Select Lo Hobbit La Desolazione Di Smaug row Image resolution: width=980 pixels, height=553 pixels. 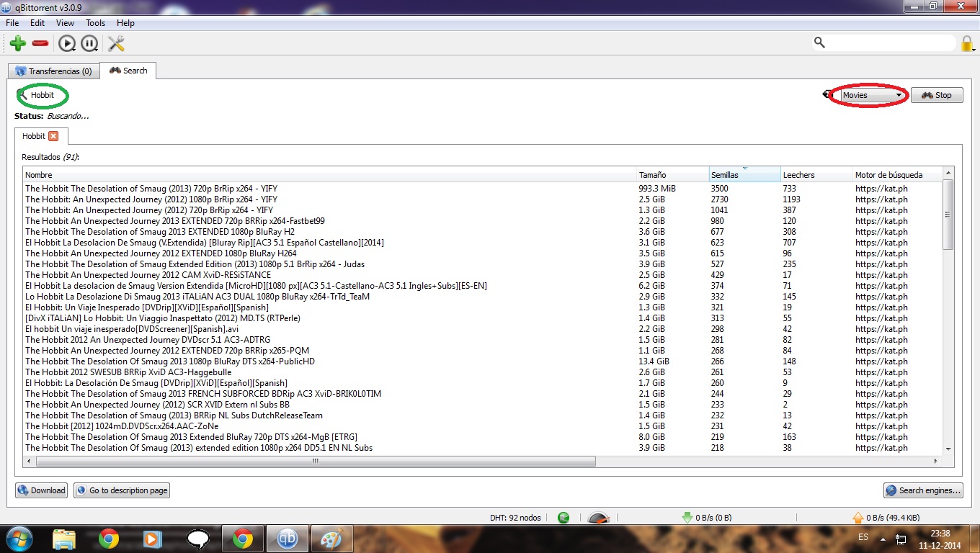(x=482, y=297)
